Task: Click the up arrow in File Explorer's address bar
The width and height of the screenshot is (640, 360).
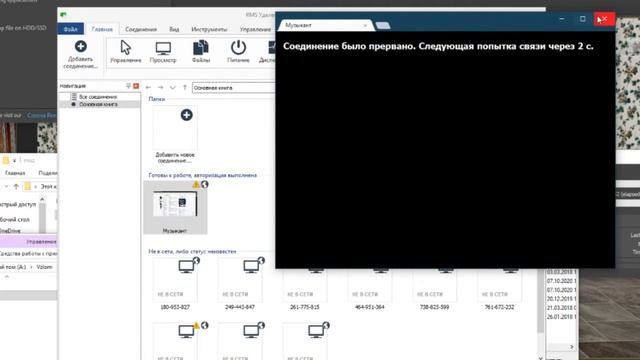Action: (16, 187)
